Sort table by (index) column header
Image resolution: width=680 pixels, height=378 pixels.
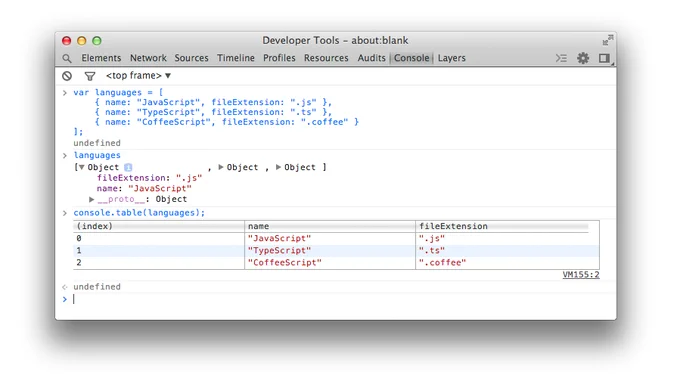point(159,226)
